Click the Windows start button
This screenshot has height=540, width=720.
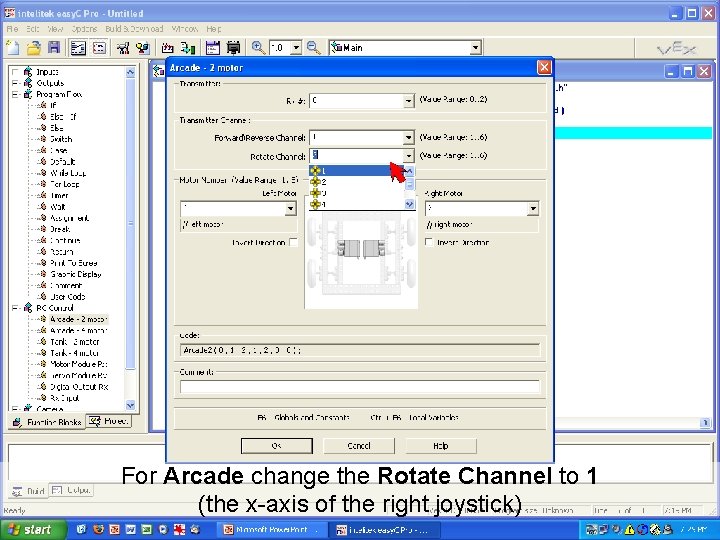[32, 529]
